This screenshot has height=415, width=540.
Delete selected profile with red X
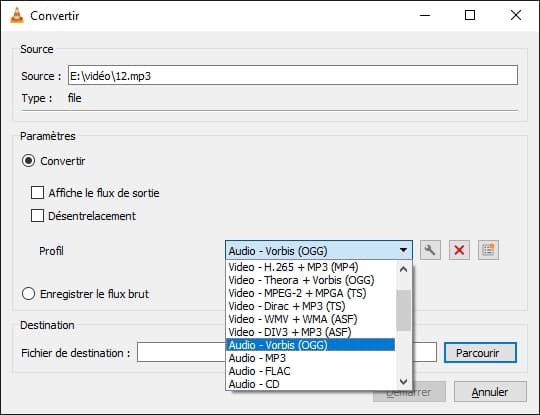459,250
